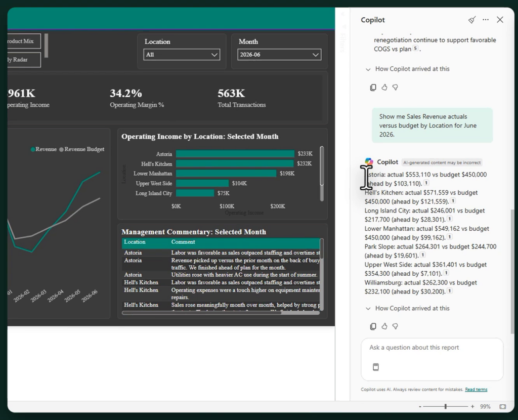The height and width of the screenshot is (420, 518).
Task: Click the Copilot logo icon
Action: click(369, 162)
